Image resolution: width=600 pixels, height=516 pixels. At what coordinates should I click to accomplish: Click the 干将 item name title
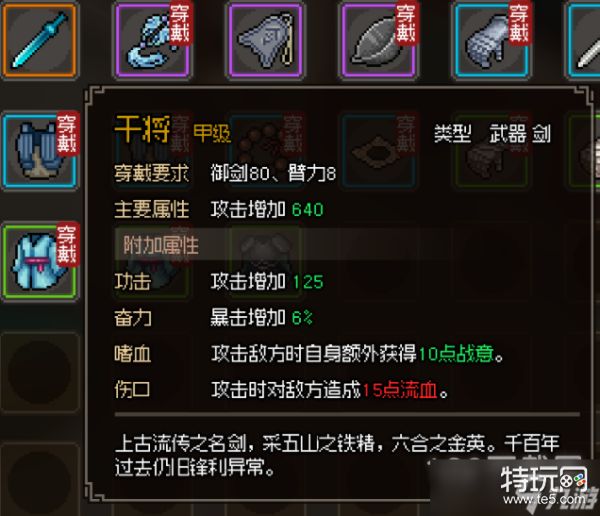tap(142, 129)
